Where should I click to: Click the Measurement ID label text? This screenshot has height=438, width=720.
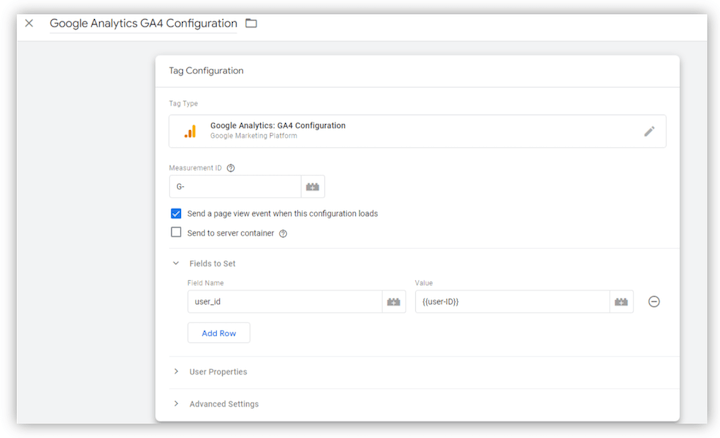click(195, 168)
